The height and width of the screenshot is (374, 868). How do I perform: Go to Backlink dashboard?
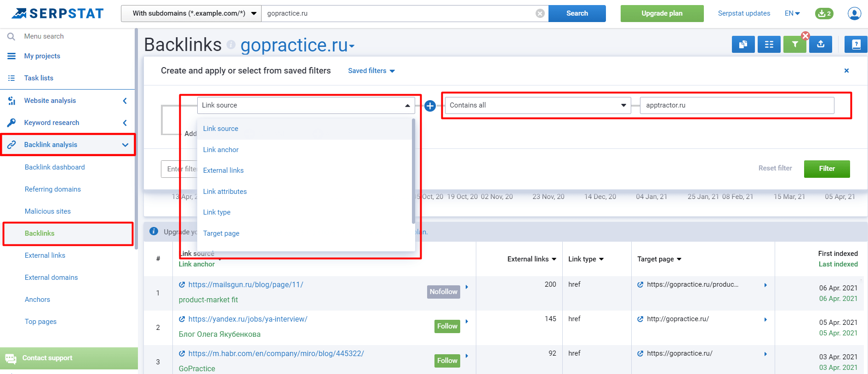pos(55,167)
